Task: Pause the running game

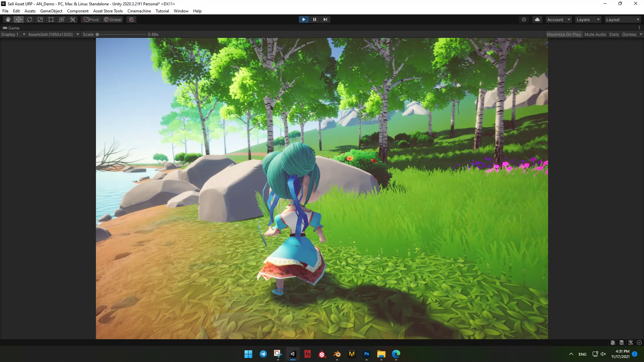Action: [314, 19]
